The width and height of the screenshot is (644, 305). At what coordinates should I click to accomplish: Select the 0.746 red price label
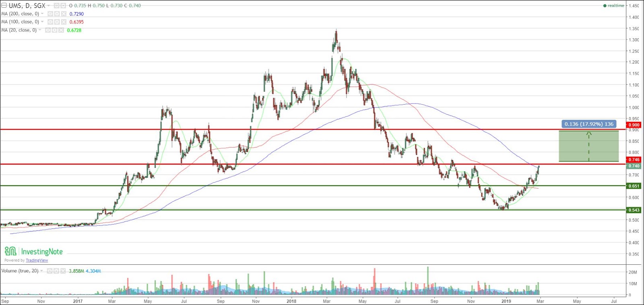pyautogui.click(x=634, y=160)
